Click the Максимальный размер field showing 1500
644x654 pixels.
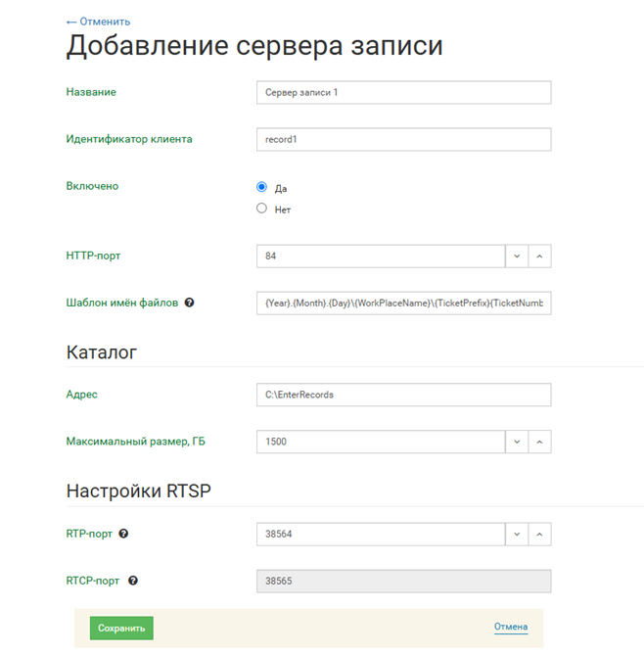point(381,442)
